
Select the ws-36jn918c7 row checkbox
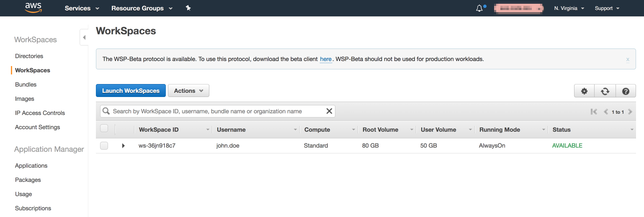[104, 146]
